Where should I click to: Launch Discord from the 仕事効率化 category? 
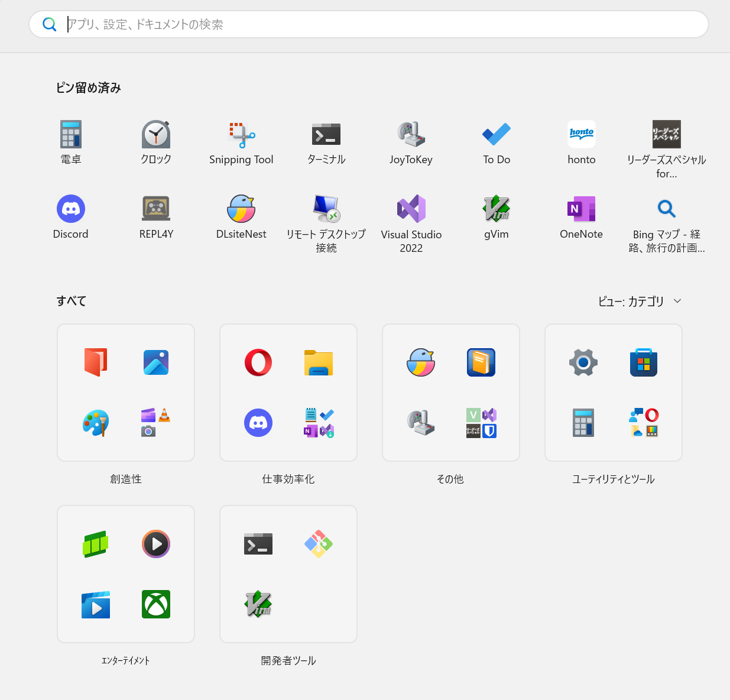[258, 423]
